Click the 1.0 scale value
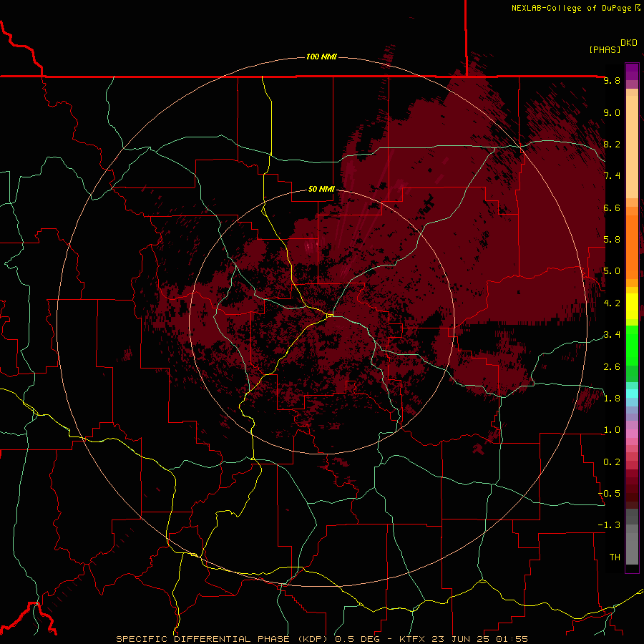The width and height of the screenshot is (644, 644). (x=612, y=431)
